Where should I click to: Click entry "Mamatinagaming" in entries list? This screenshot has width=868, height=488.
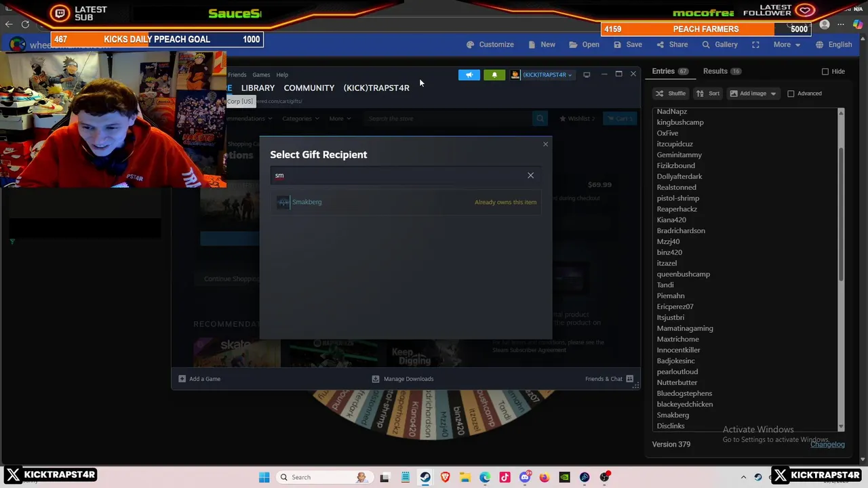point(685,329)
